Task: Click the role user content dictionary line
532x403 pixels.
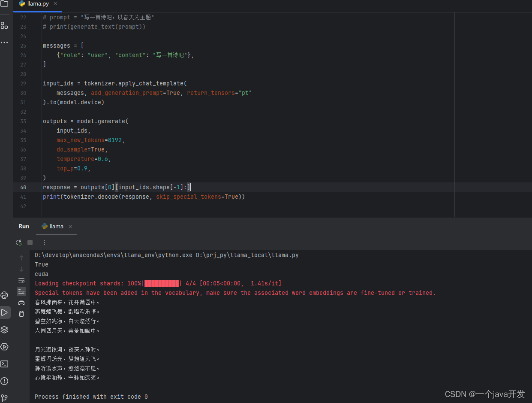Action: point(125,55)
